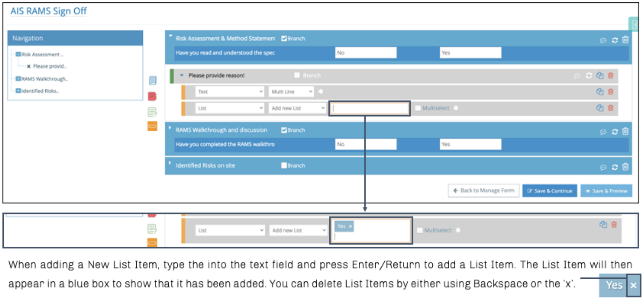Click the orange form element sidebar icon
Viewport: 644px width, 300px height.
152,126
